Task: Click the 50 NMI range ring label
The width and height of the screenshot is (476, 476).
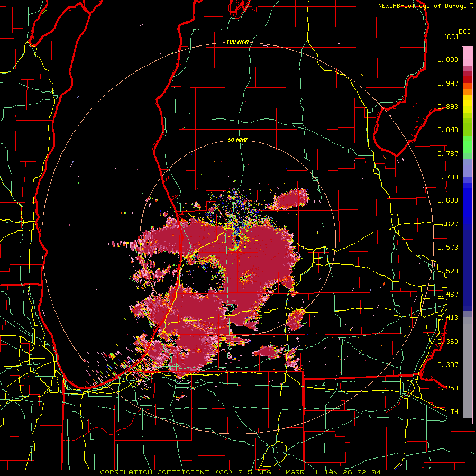Action: pyautogui.click(x=237, y=140)
